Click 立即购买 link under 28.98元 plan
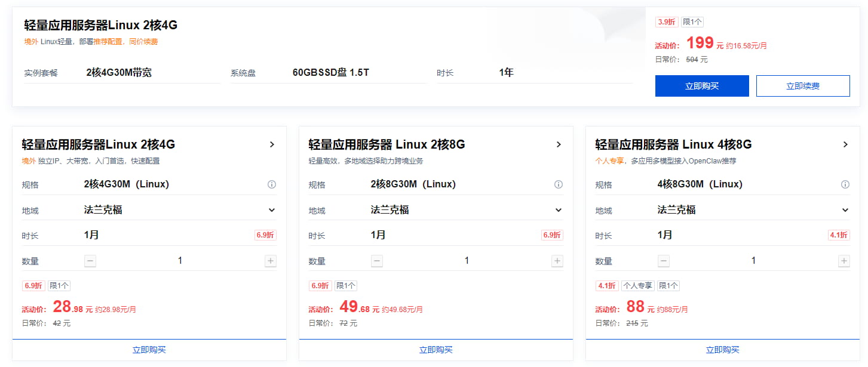 click(x=149, y=350)
